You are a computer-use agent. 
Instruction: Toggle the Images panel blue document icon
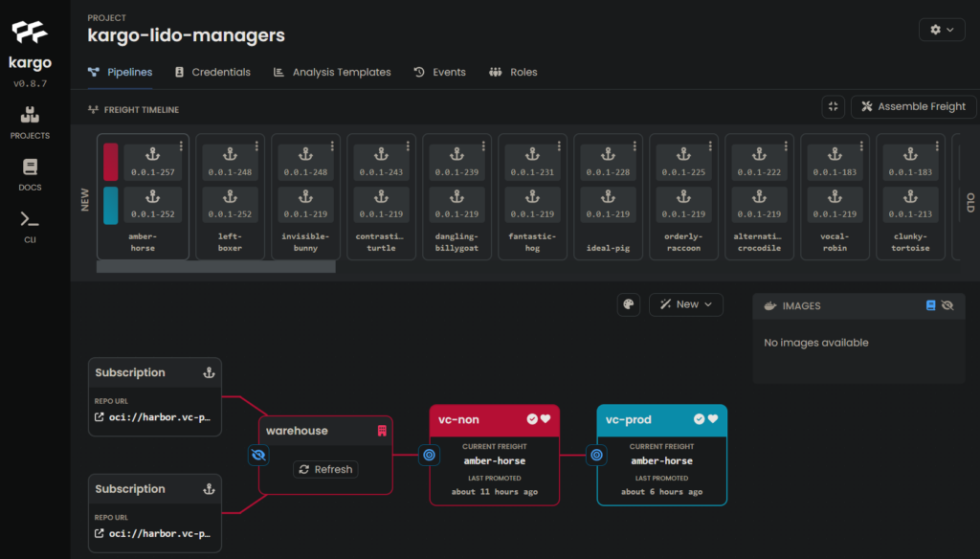[930, 305]
